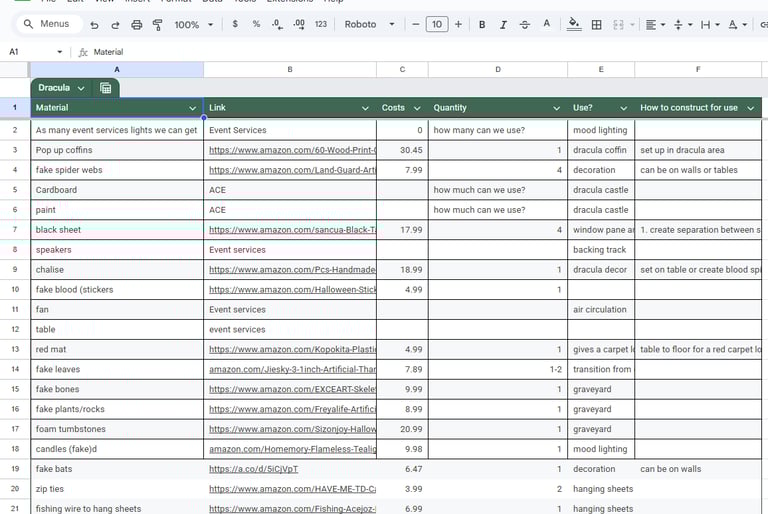Open the Borders tool
Screen dimensions: 768x514
click(x=596, y=25)
